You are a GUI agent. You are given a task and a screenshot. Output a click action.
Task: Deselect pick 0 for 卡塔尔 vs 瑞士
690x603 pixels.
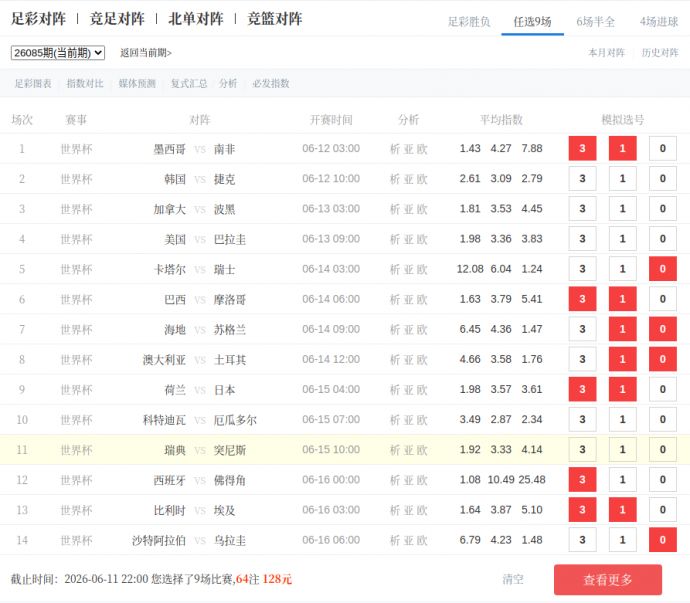(663, 269)
